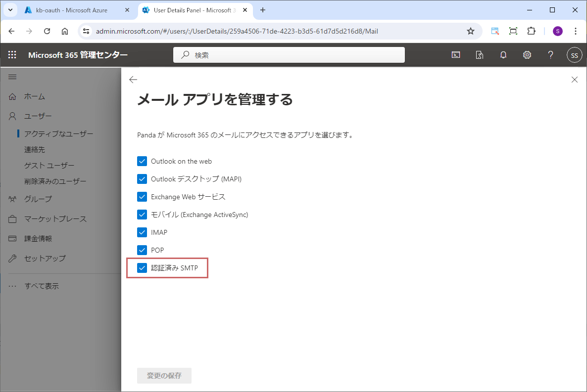Open Cloud Shell icon in header
587x392 pixels.
(456, 55)
